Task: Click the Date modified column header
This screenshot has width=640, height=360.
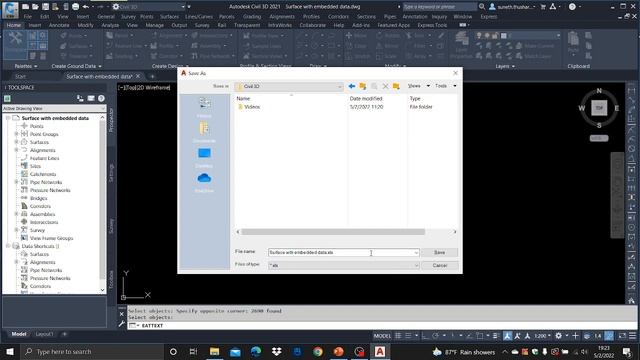Action: pos(366,98)
